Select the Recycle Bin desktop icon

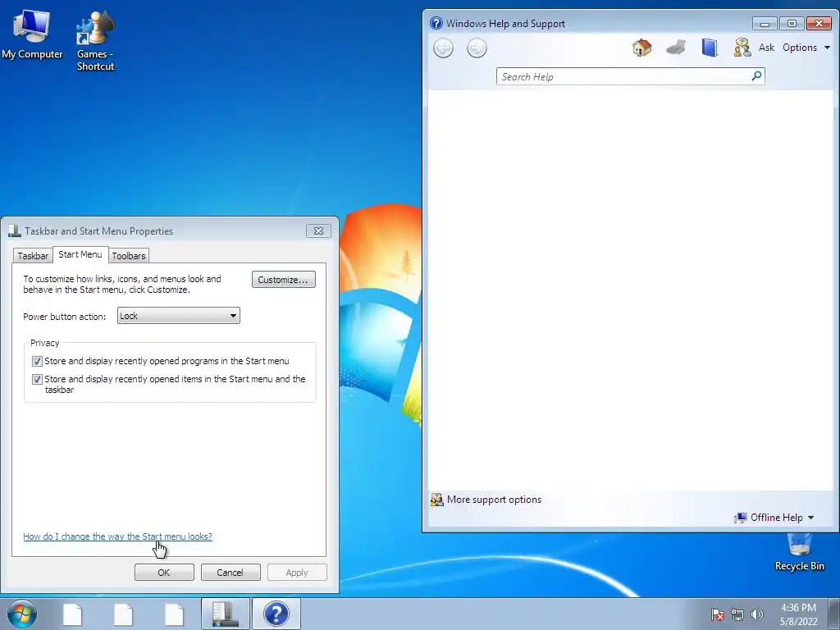(799, 553)
